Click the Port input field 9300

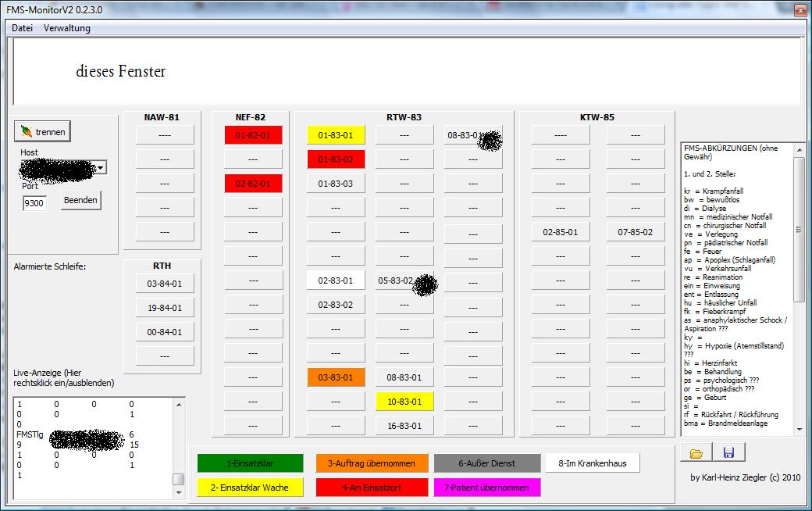click(34, 203)
